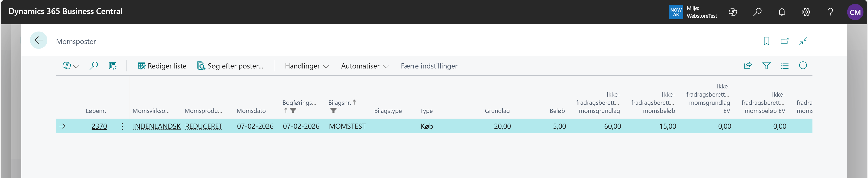Open page in a new window
Screen dimensions: 868x178
(784, 41)
